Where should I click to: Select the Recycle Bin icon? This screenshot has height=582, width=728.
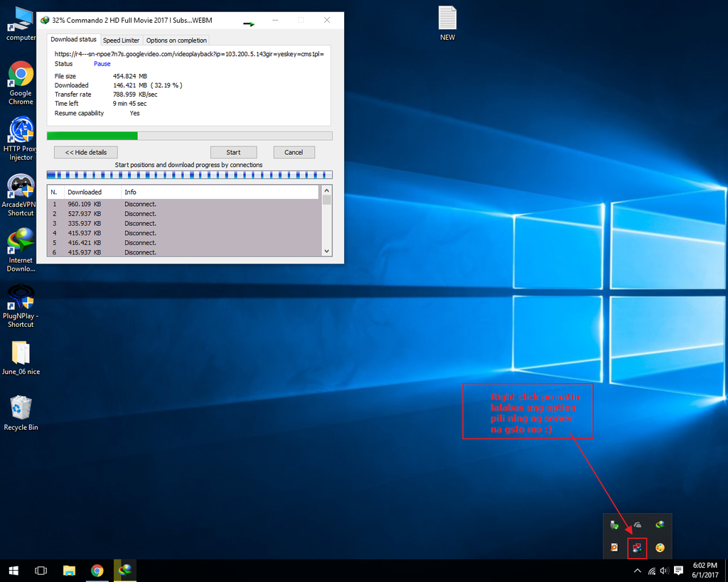pyautogui.click(x=21, y=413)
